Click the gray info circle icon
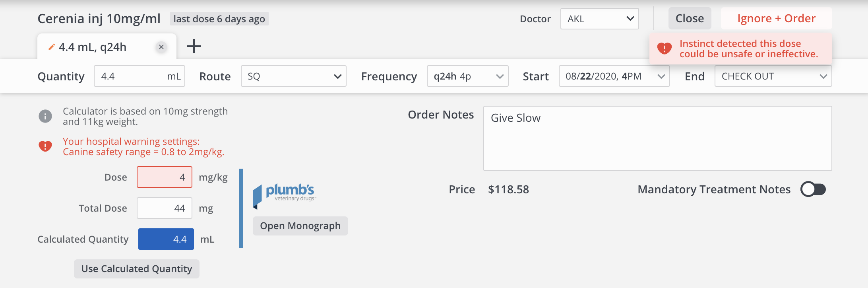Viewport: 868px width, 288px height. pos(45,116)
